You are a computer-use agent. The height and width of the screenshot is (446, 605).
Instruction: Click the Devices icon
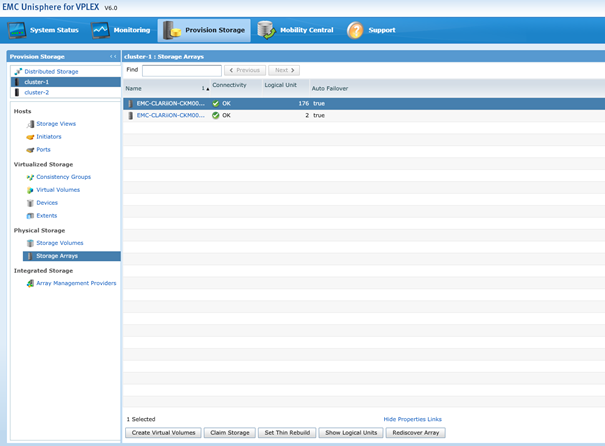30,203
